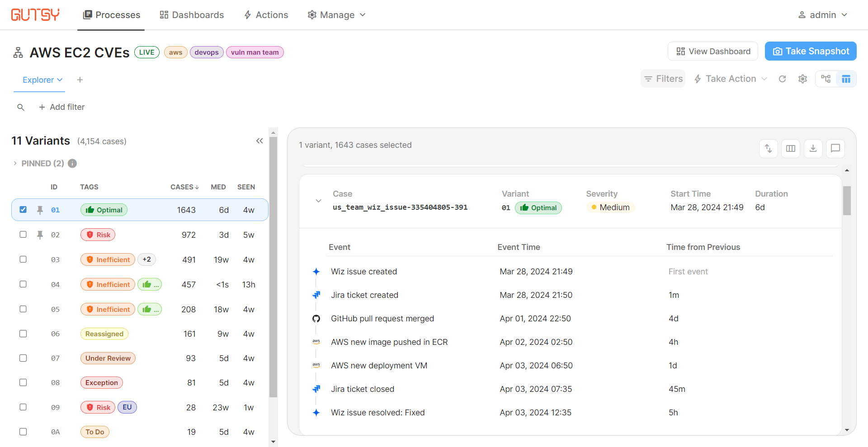Open the Filters button
This screenshot has width=868, height=447.
point(663,79)
